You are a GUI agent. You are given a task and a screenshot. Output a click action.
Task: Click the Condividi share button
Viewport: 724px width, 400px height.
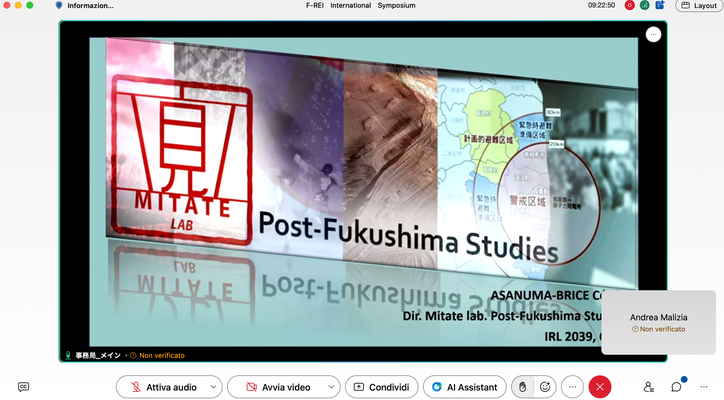click(382, 387)
